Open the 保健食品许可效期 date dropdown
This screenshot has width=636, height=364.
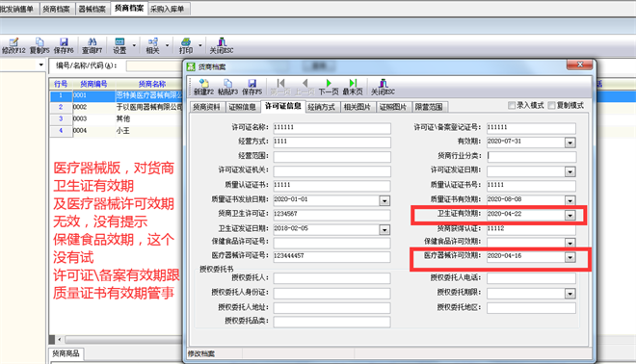pos(570,243)
